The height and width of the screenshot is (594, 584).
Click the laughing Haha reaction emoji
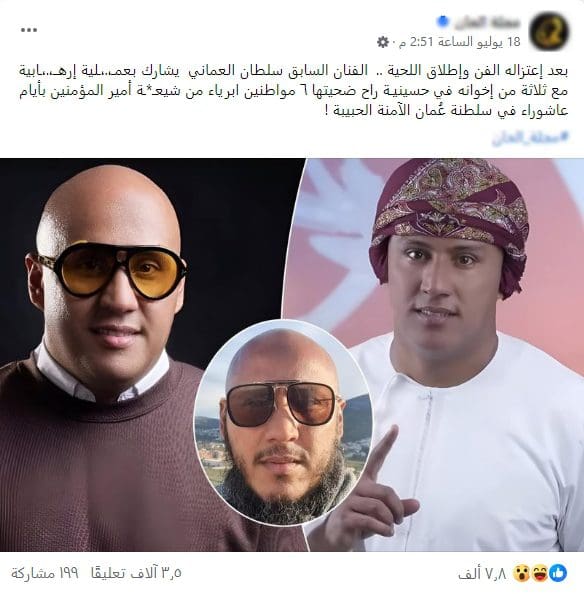click(540, 573)
